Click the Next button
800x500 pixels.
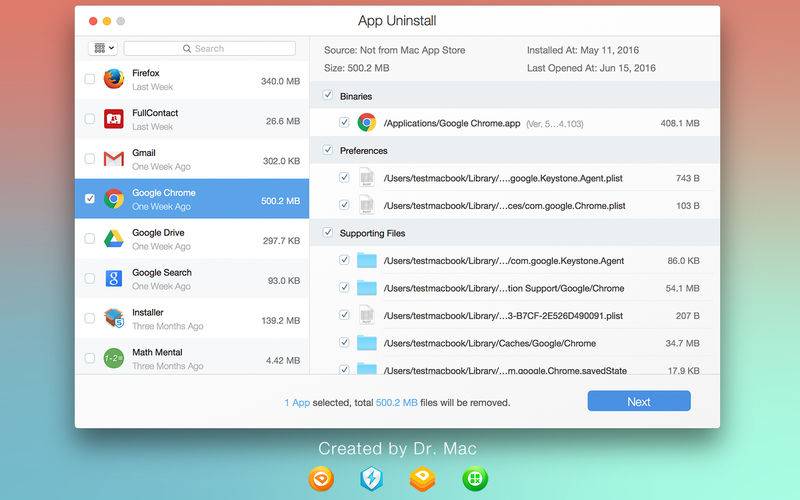click(639, 401)
